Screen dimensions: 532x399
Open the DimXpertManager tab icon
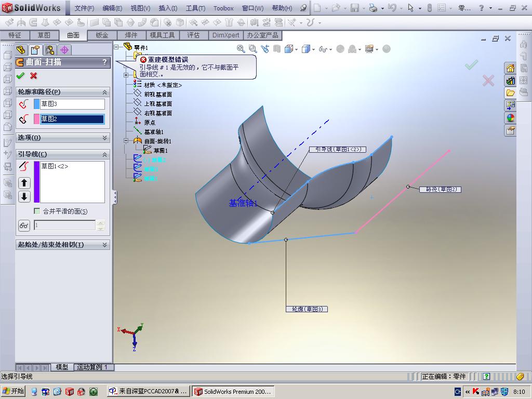64,50
